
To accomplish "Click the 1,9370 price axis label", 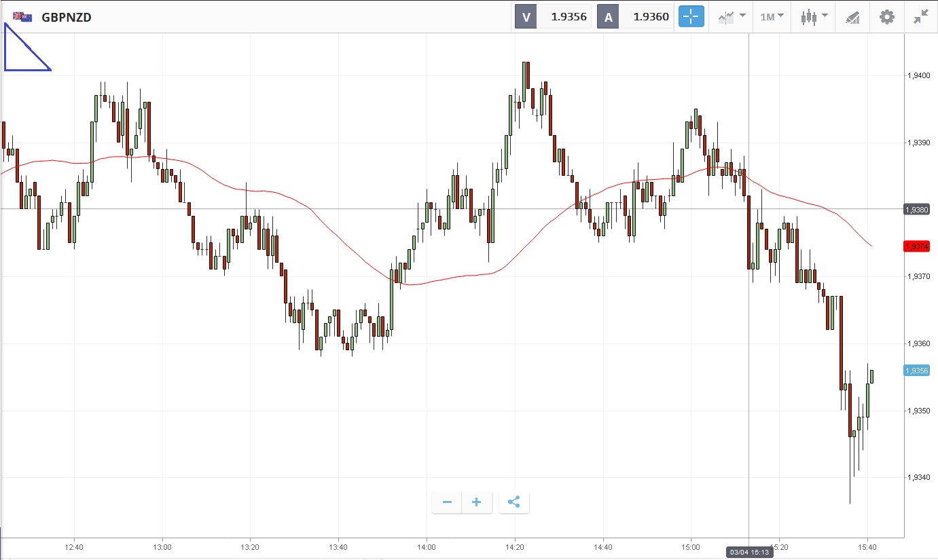I will 918,277.
